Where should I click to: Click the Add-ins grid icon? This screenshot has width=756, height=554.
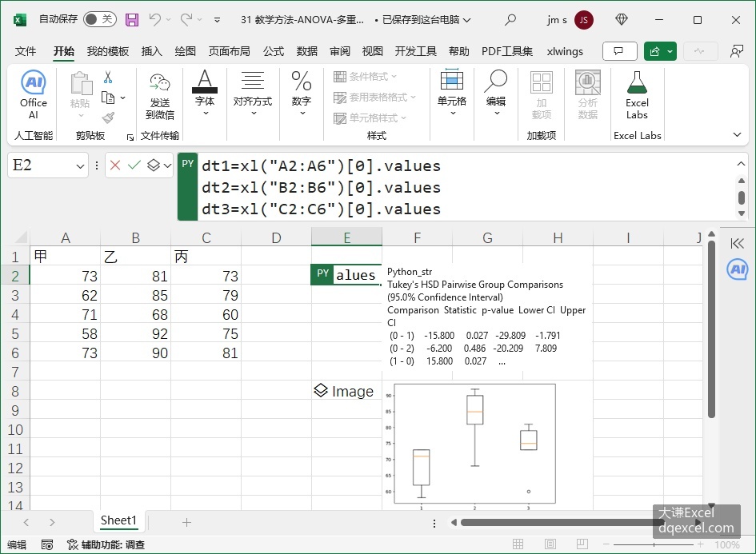(x=541, y=82)
